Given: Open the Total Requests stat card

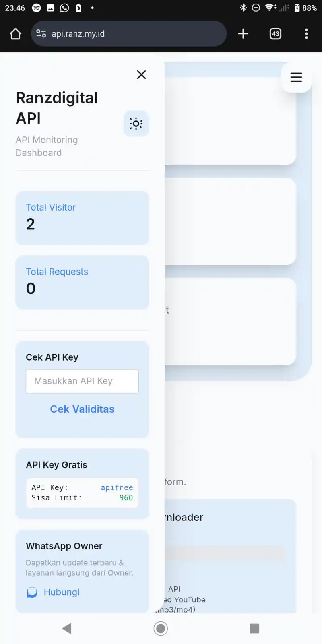Looking at the screenshot, I should coord(82,282).
